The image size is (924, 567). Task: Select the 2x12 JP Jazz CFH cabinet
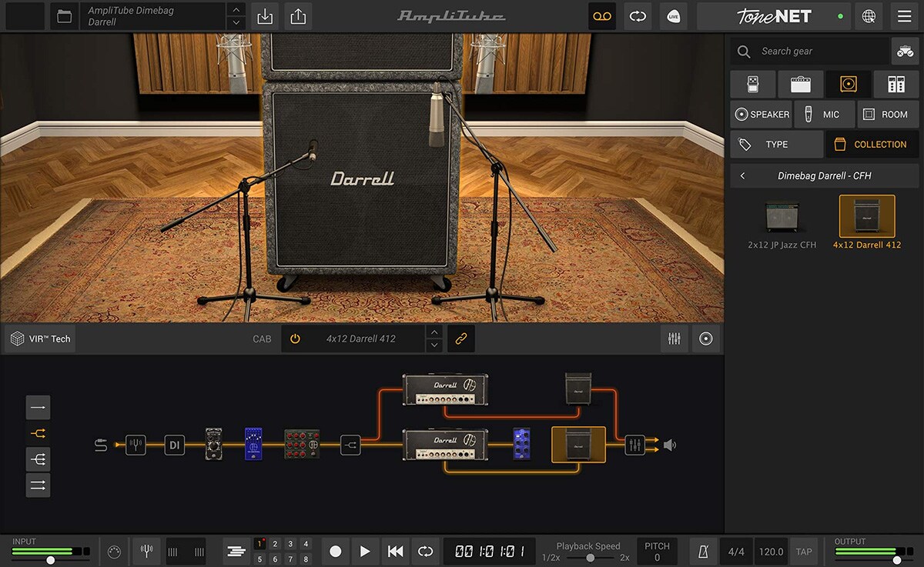tap(782, 225)
